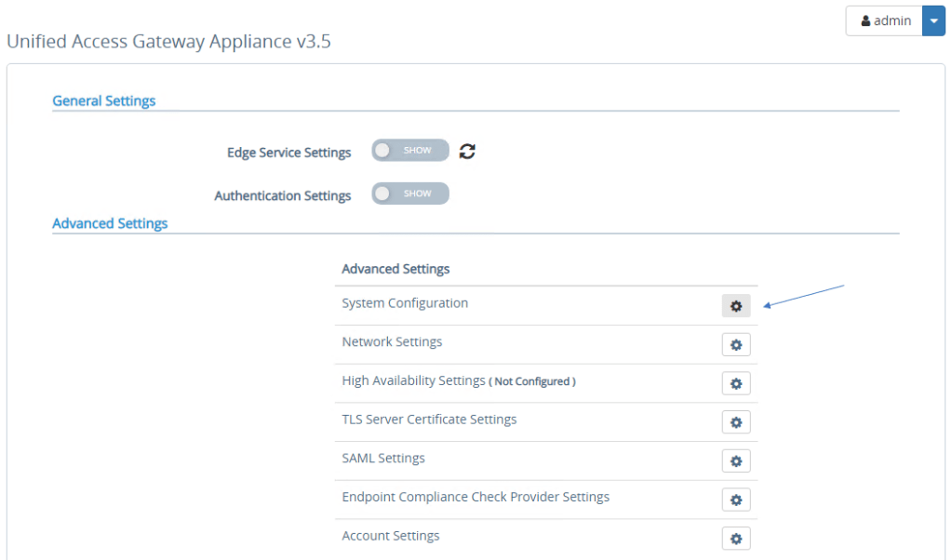This screenshot has width=952, height=560.
Task: Click the TLS Server Certificate Settings gear
Action: [735, 421]
